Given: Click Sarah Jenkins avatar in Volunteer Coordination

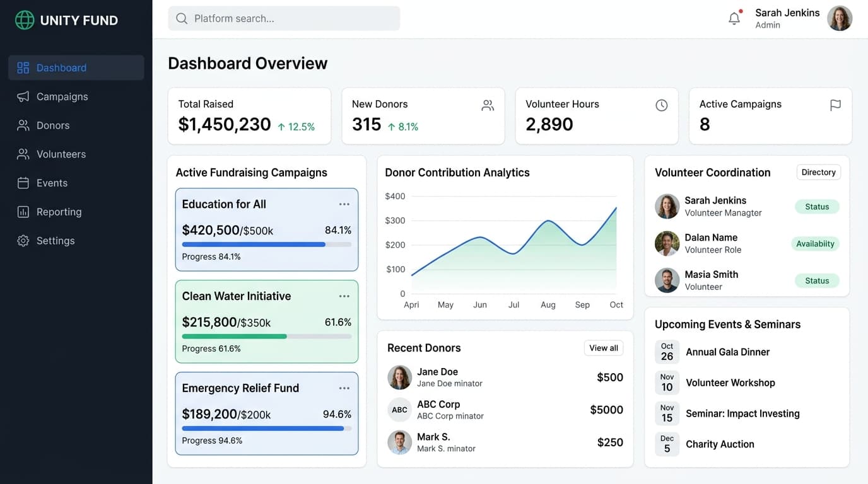Looking at the screenshot, I should point(667,206).
